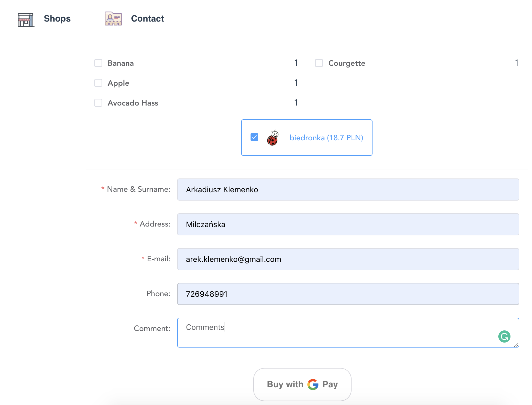This screenshot has height=405, width=532.
Task: Click the Shops storefront icon
Action: tap(26, 20)
